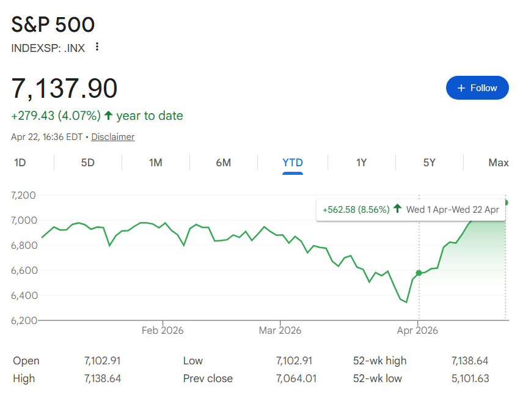Open the Disclaimer link
The height and width of the screenshot is (420, 520).
pos(112,136)
